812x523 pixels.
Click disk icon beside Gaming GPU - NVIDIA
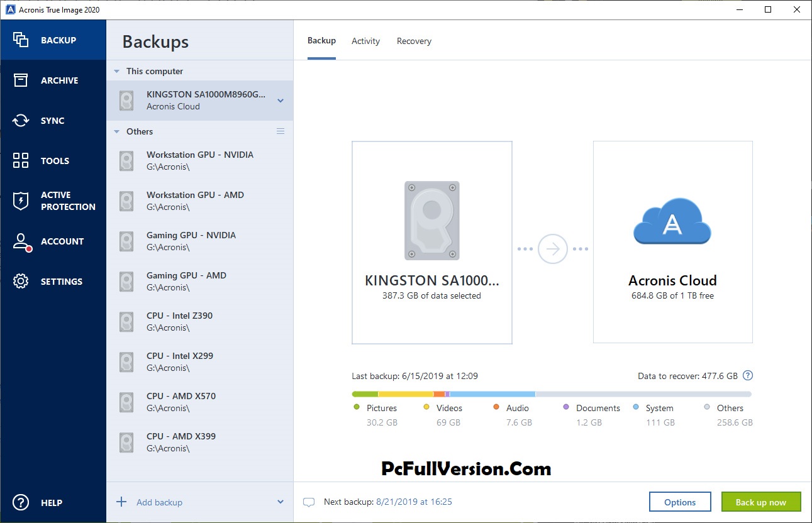click(126, 241)
